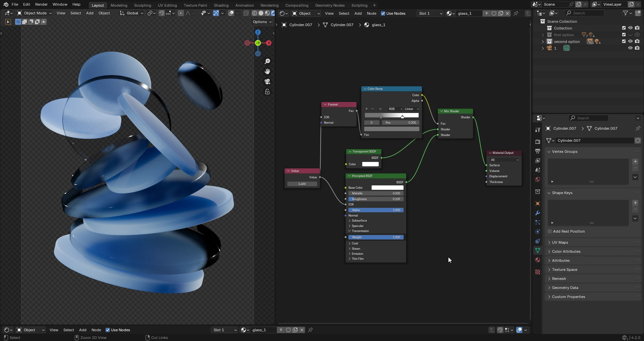Uncheck Use Nodes in node editor header
The image size is (644, 341).
coord(383,13)
